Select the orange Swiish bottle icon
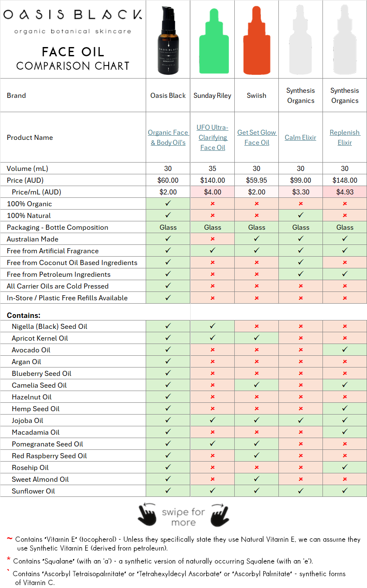 [257, 40]
